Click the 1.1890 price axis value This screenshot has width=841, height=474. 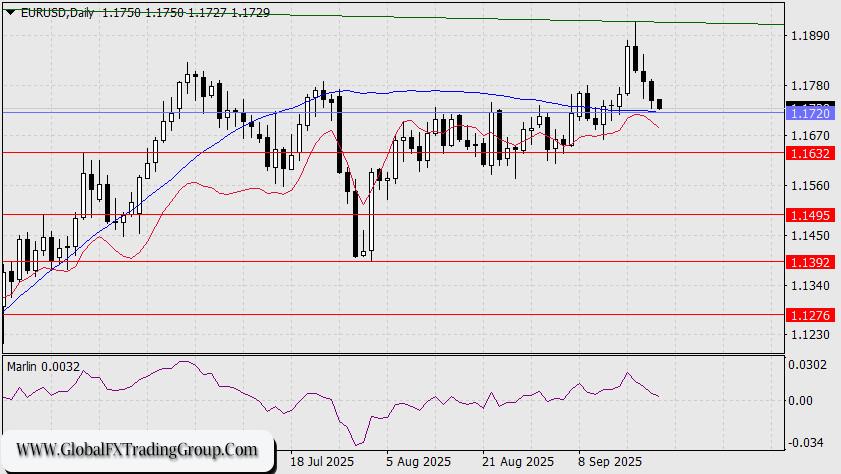(x=810, y=36)
